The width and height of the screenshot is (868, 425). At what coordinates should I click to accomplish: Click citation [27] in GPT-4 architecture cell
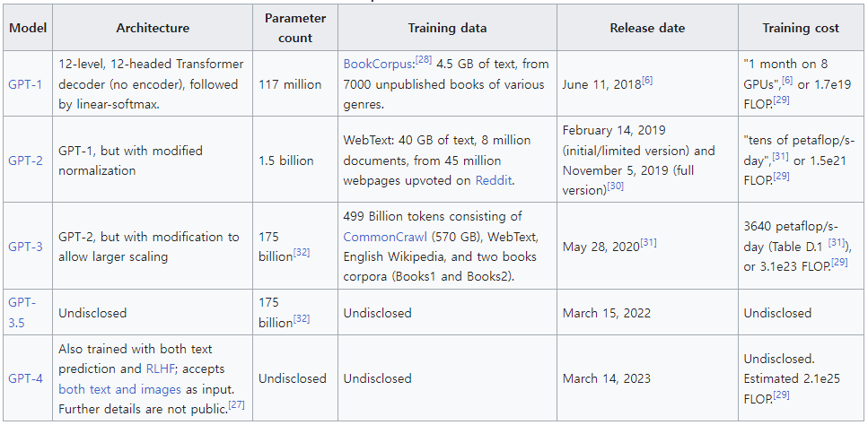pos(236,405)
